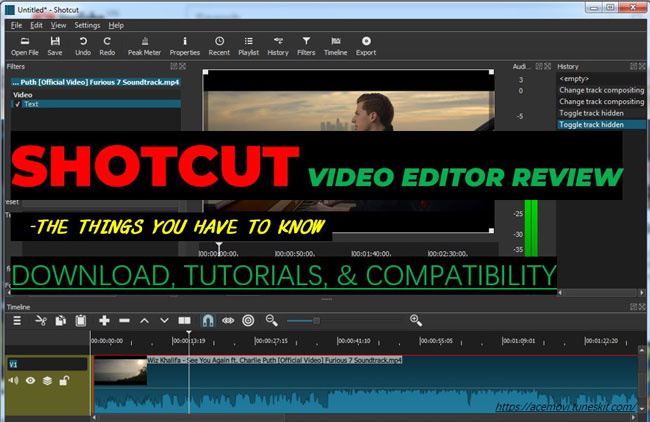Show the Timeline panel from toolbar

pyautogui.click(x=335, y=46)
